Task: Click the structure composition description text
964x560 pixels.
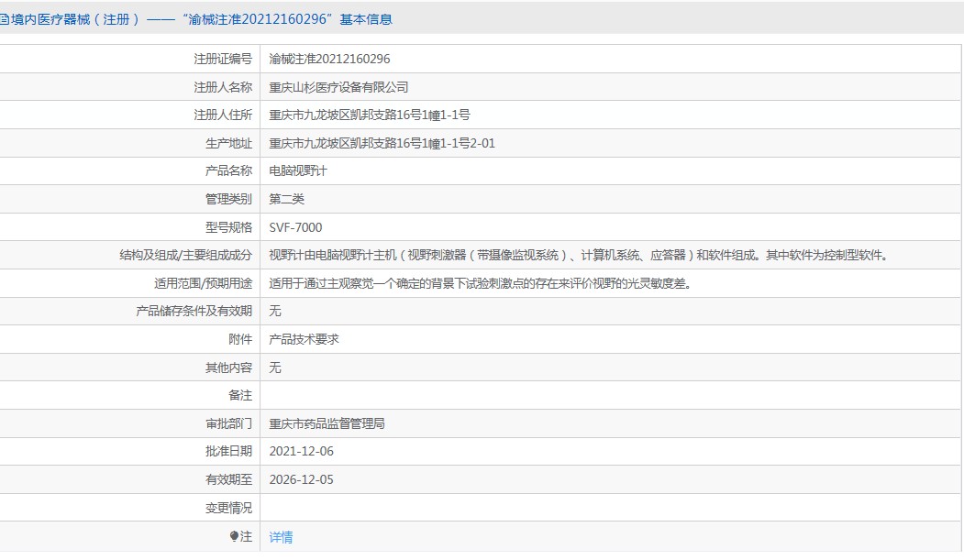Action: point(578,256)
